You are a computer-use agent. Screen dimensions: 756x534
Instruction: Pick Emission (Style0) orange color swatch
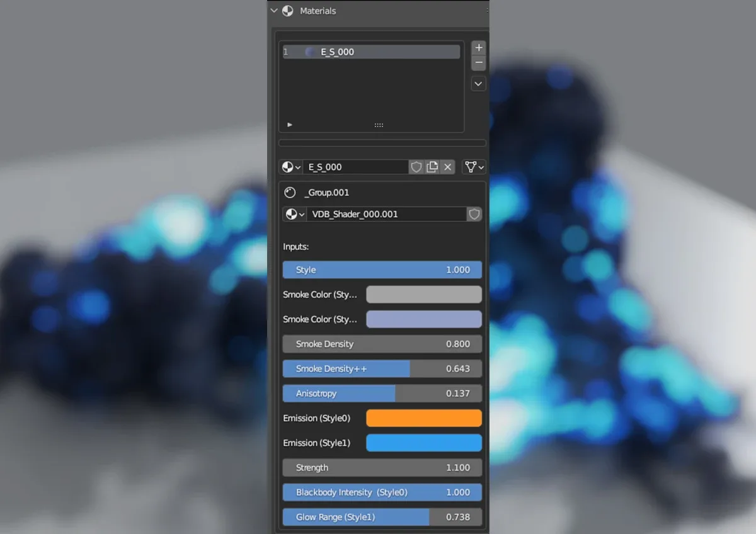click(424, 418)
